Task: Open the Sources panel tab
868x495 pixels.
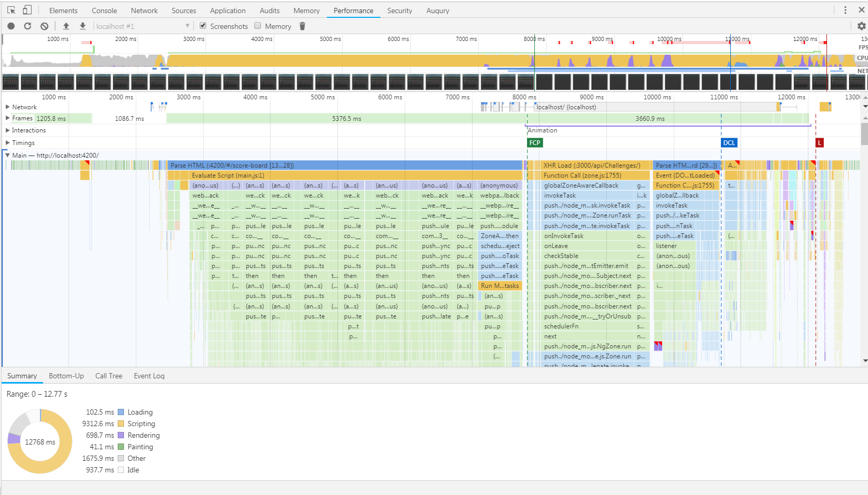Action: pyautogui.click(x=183, y=11)
